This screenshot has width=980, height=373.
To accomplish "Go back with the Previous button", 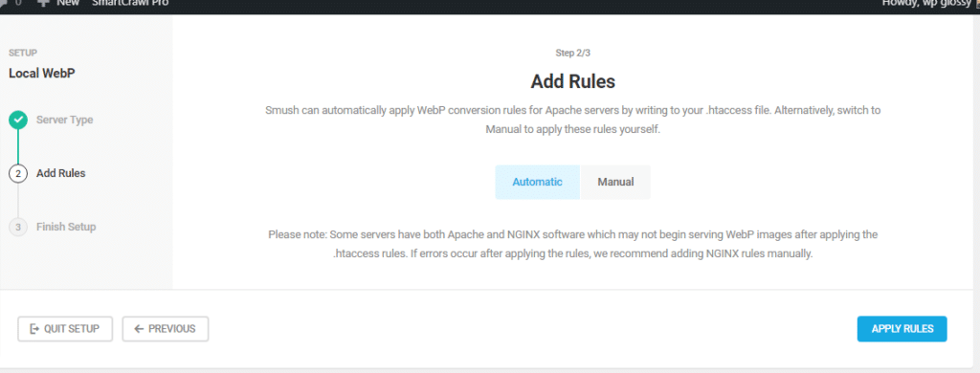I will (165, 329).
